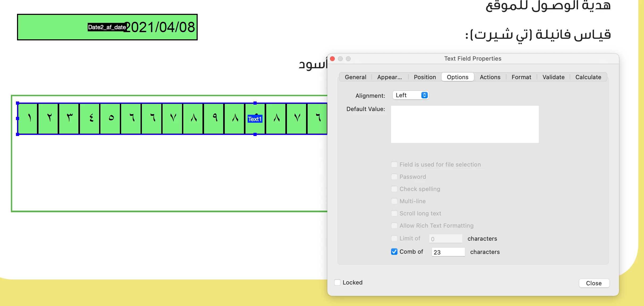644x306 pixels.
Task: Click the top-left blue resize handle
Action: coord(18,103)
